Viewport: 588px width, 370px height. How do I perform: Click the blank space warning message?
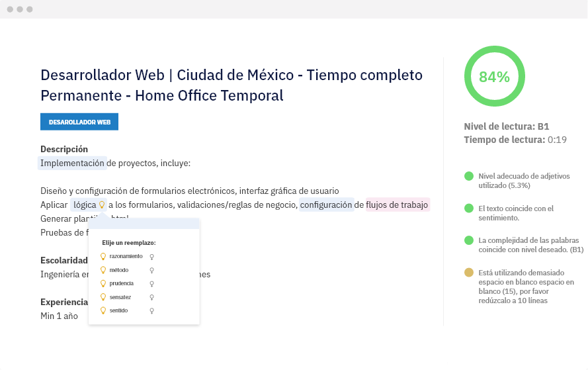tap(526, 287)
